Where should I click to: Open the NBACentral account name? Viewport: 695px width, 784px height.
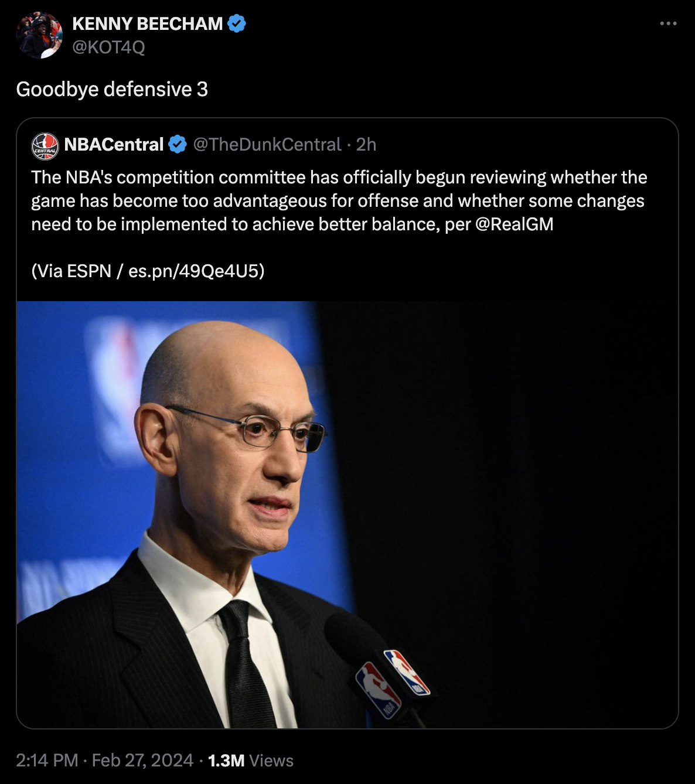(x=114, y=144)
